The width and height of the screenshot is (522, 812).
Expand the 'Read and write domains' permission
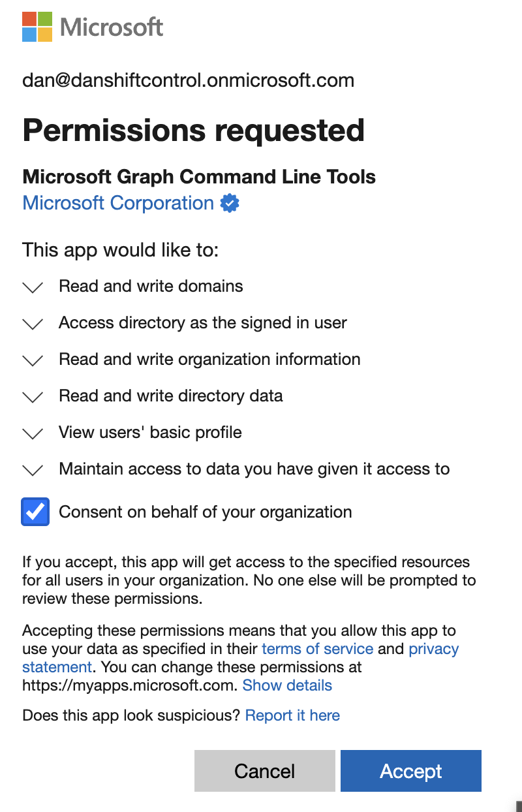coord(32,287)
